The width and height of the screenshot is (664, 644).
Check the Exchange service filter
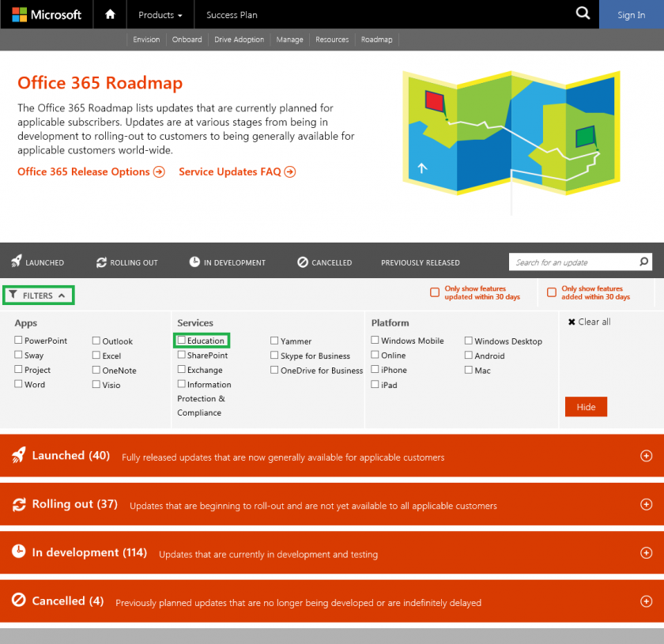tap(182, 369)
